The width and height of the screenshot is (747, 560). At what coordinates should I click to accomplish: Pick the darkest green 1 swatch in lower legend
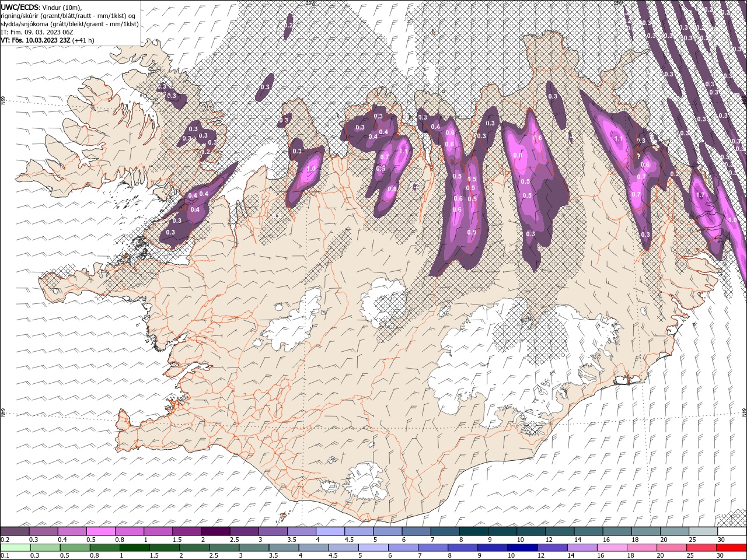click(x=135, y=548)
